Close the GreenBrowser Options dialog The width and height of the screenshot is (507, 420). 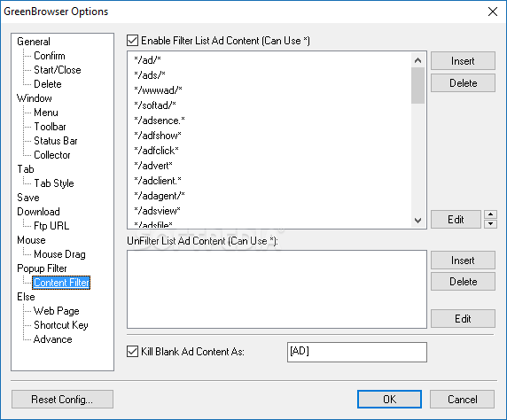click(493, 12)
